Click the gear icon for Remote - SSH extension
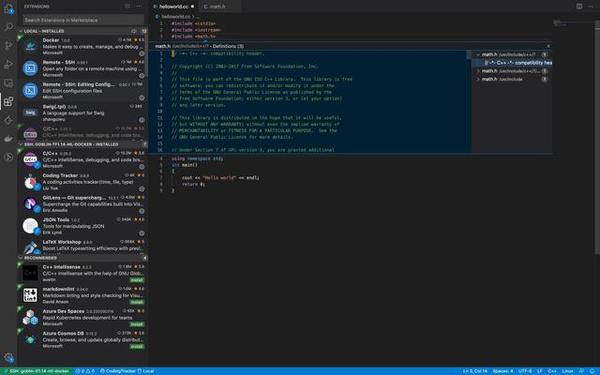 pyautogui.click(x=142, y=75)
